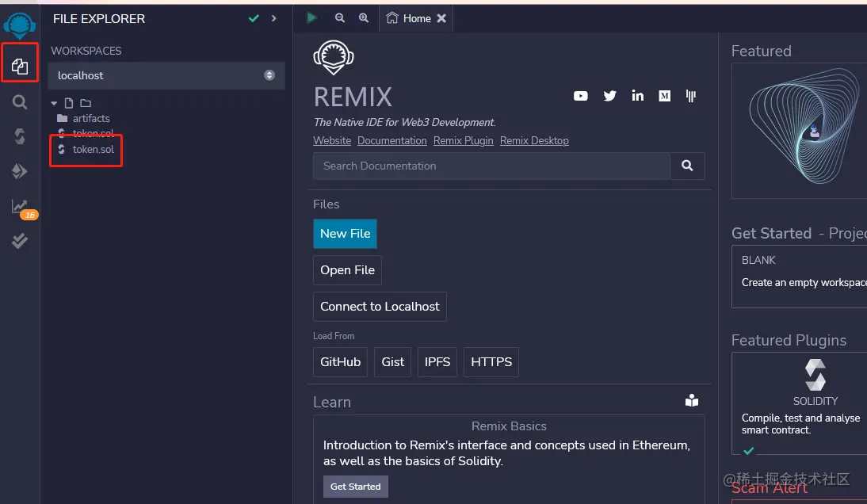Click the green check under Solidity plugin

[749, 451]
